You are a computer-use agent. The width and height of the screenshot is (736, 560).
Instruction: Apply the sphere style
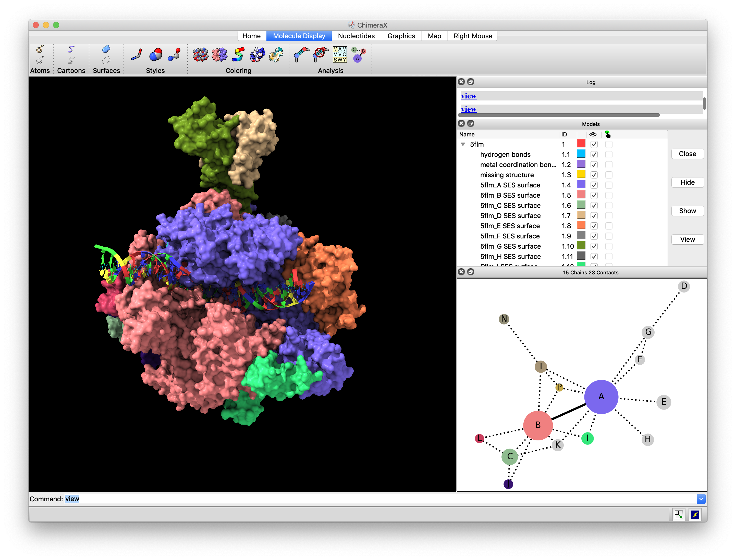[155, 55]
